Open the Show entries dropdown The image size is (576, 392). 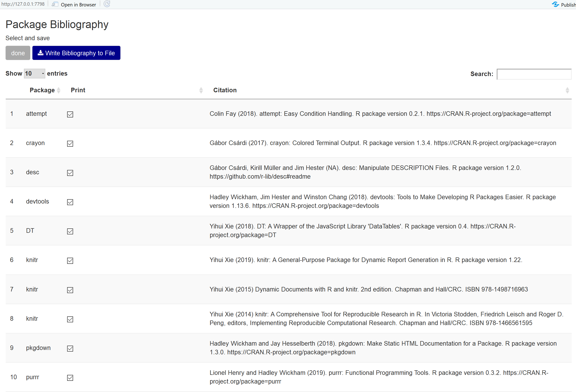pyautogui.click(x=34, y=73)
